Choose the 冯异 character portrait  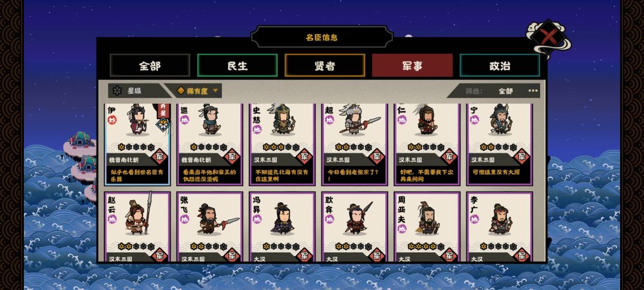(282, 218)
